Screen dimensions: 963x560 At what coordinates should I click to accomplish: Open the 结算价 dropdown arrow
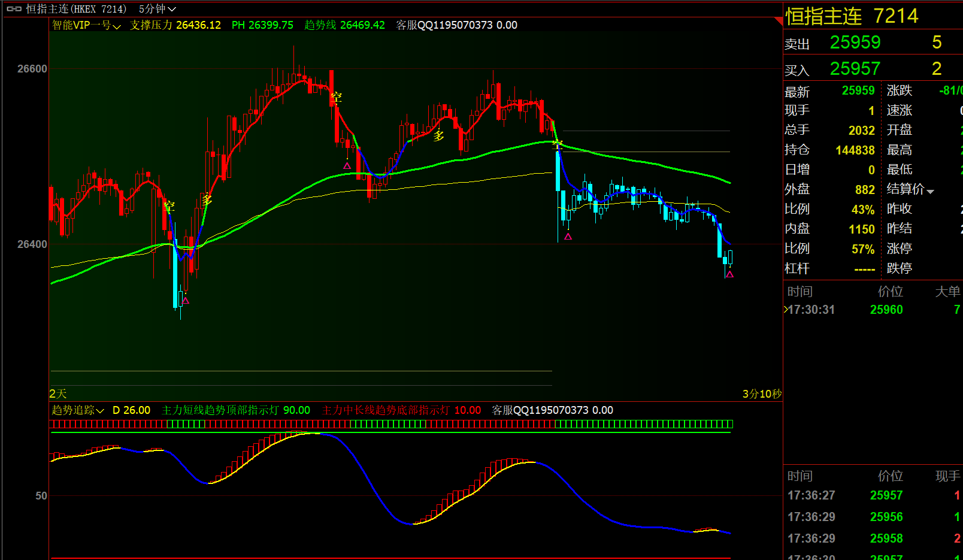[x=930, y=191]
